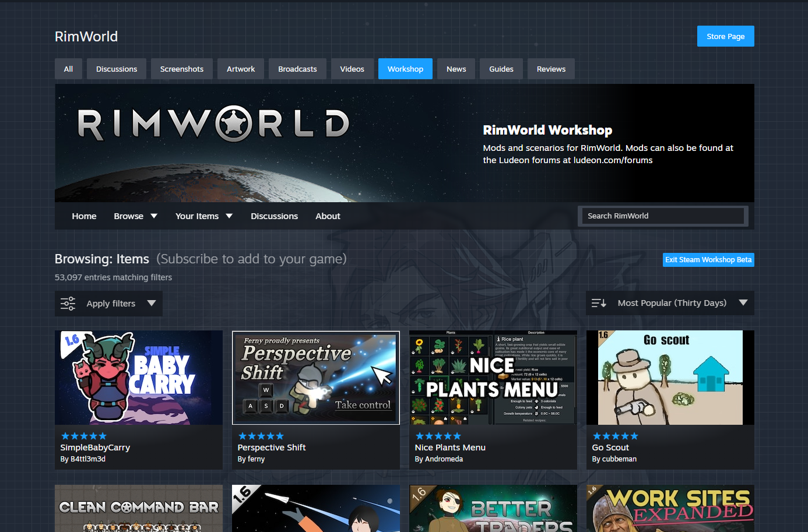Click the star rating under Go Scout
This screenshot has width=808, height=532.
coord(615,435)
